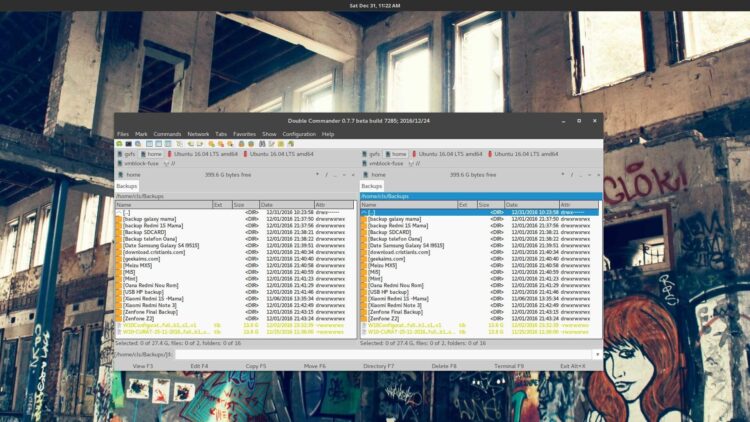
Task: Open first Ubuntu 16.04 LTS amd64 drive, left panel
Action: [203, 154]
